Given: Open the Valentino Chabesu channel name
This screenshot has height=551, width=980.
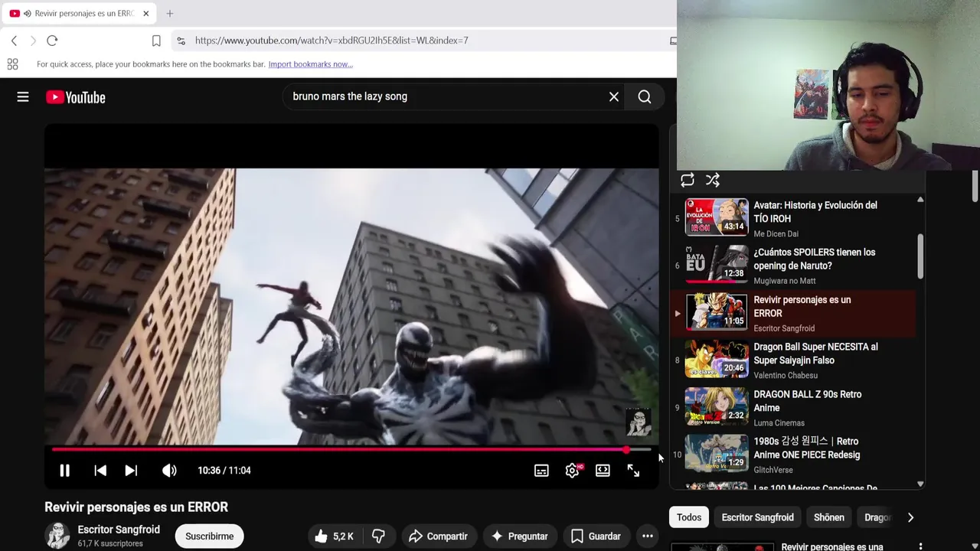Looking at the screenshot, I should tap(786, 376).
